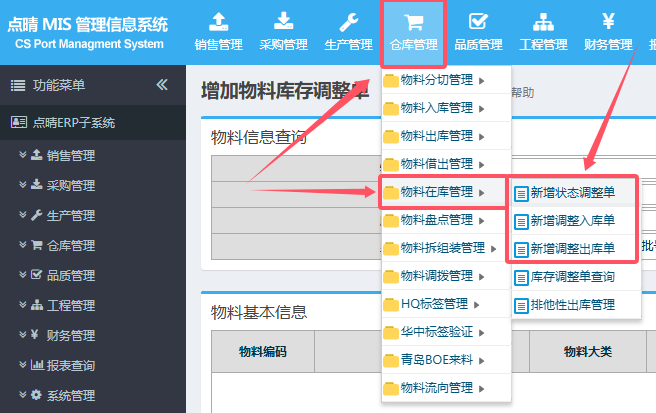Choose 新增调整入库单 menu entry

[572, 220]
